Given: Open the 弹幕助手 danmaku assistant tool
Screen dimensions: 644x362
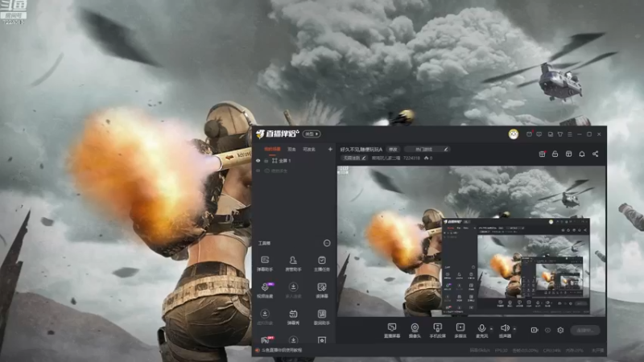Looking at the screenshot, I should click(265, 264).
